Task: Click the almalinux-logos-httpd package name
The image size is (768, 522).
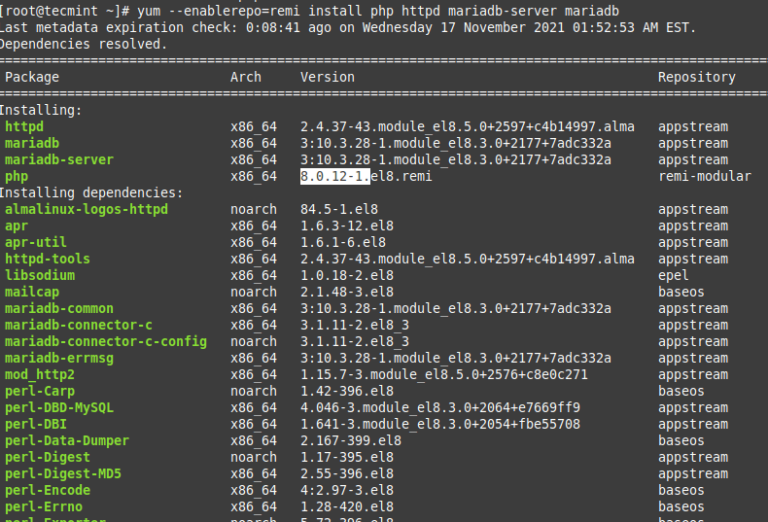Action: (86, 209)
